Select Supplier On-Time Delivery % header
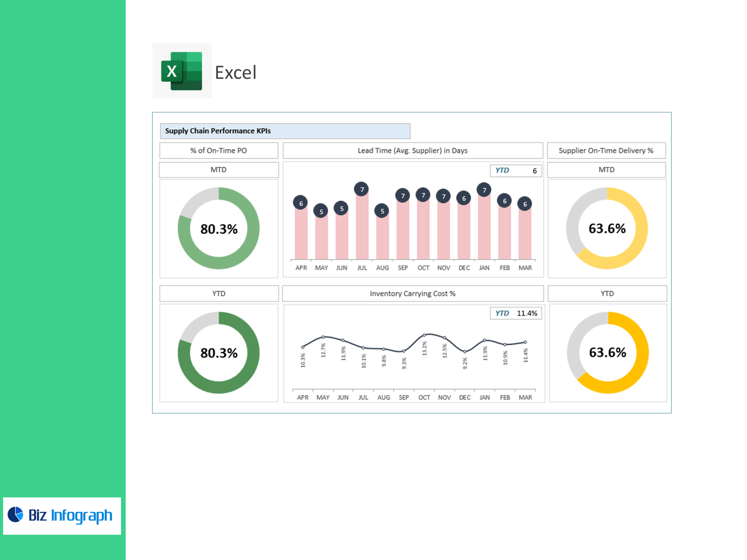This screenshot has height=560, width=747. [x=606, y=150]
